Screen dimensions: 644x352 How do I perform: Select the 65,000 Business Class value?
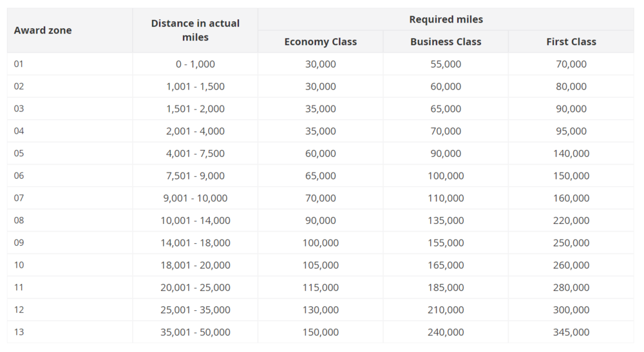point(446,109)
